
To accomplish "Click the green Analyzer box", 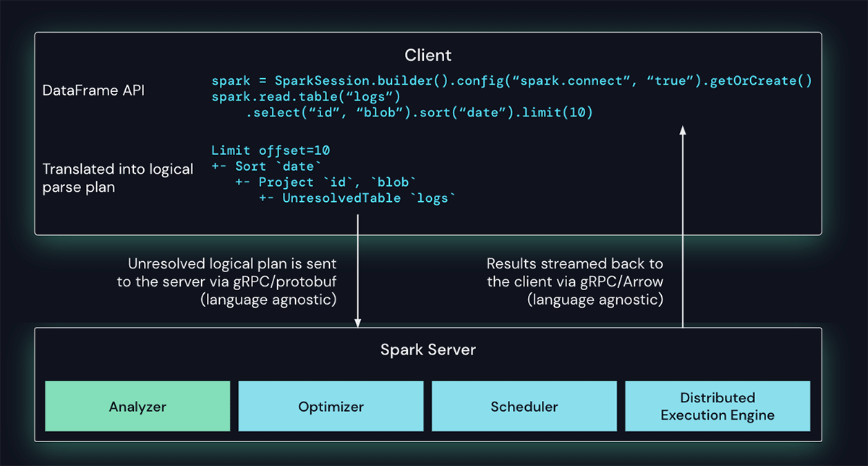I will pyautogui.click(x=137, y=407).
